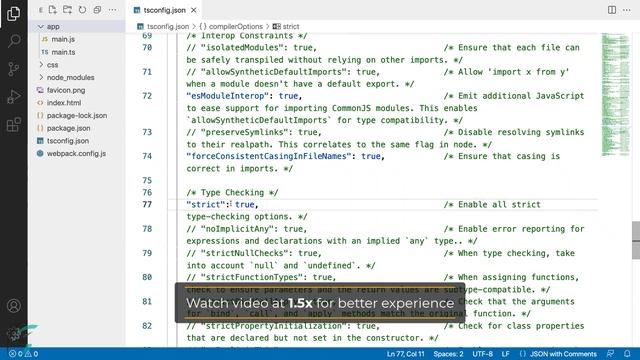This screenshot has height=360, width=640.
Task: Click commented "noImplicitAny" line text
Action: (247, 229)
